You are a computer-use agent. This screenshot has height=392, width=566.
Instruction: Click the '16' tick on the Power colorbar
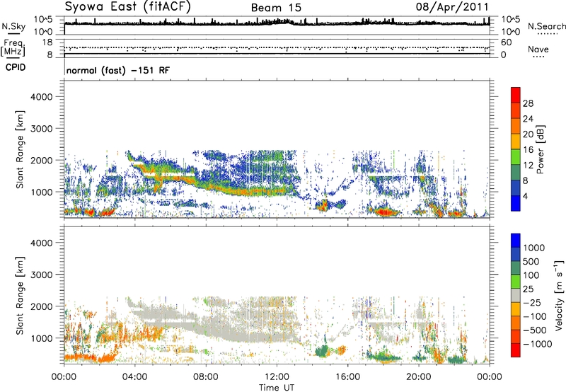(x=528, y=150)
